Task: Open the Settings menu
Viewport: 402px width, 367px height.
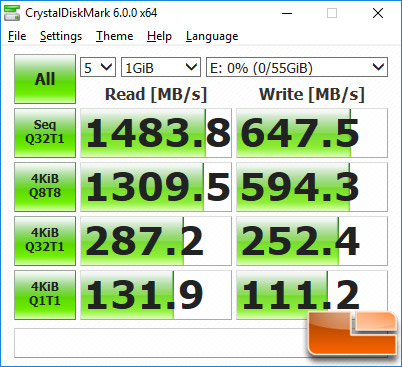Action: (x=61, y=36)
